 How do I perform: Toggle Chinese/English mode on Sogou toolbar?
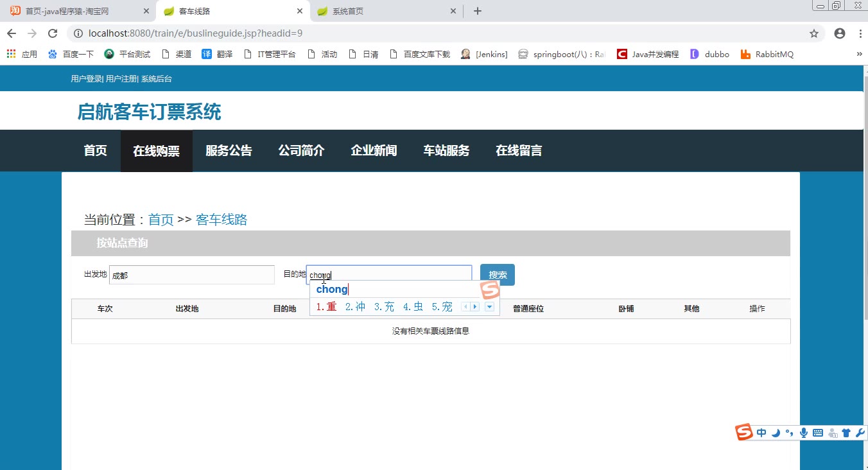point(761,433)
